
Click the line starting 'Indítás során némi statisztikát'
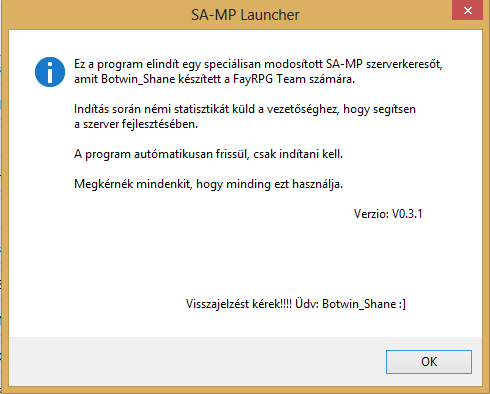click(x=245, y=109)
